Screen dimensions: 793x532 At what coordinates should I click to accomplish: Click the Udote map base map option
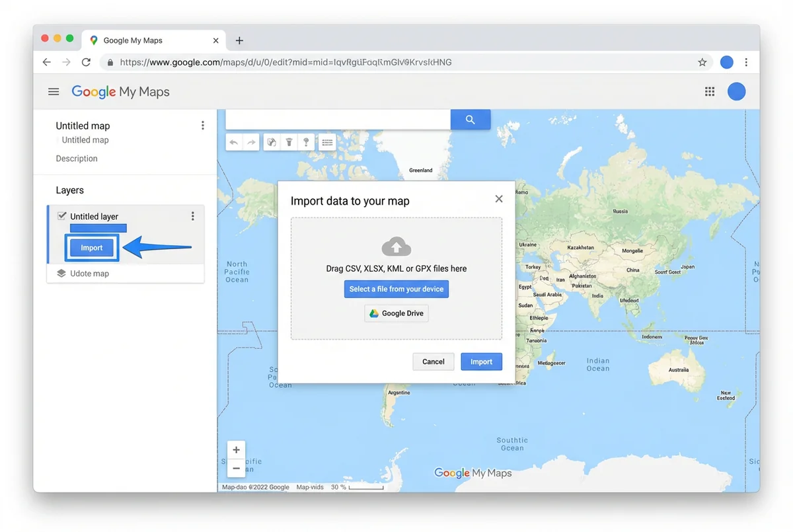tap(91, 273)
